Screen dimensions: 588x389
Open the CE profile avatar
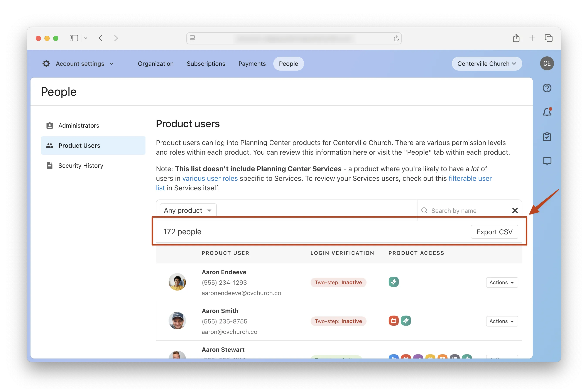pyautogui.click(x=547, y=64)
